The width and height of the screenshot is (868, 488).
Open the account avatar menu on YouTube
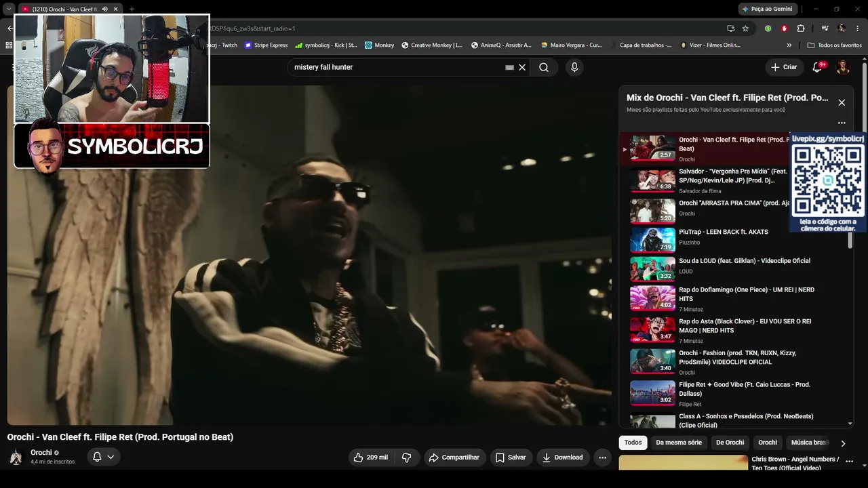843,67
